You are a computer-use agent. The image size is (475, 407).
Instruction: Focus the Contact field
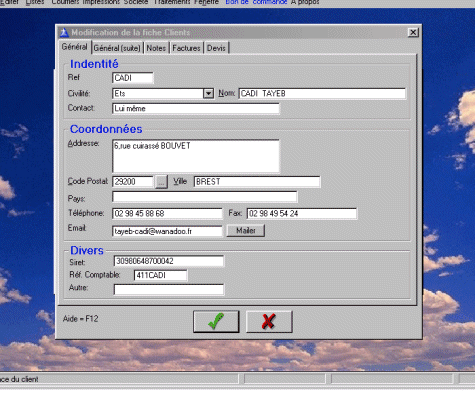(196, 108)
